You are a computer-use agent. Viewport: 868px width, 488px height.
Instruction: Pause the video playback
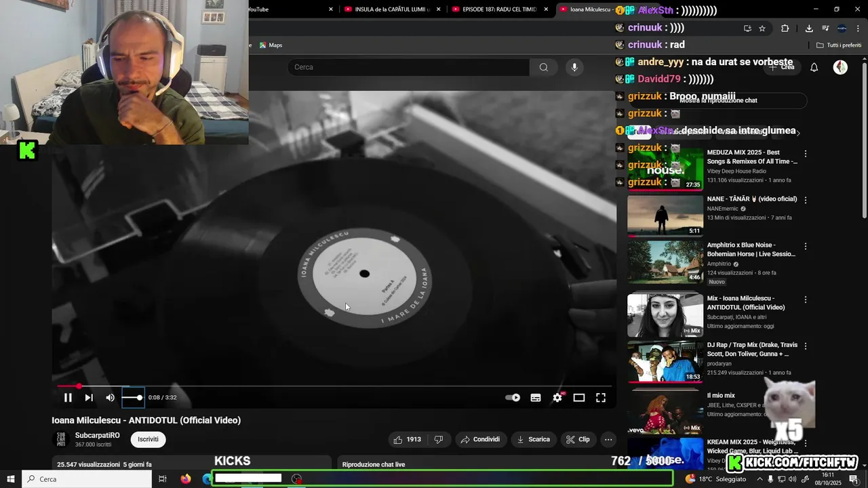68,398
